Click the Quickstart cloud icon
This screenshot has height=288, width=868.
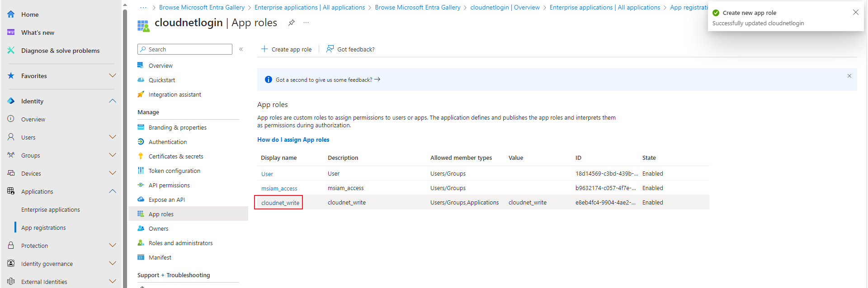click(x=141, y=80)
